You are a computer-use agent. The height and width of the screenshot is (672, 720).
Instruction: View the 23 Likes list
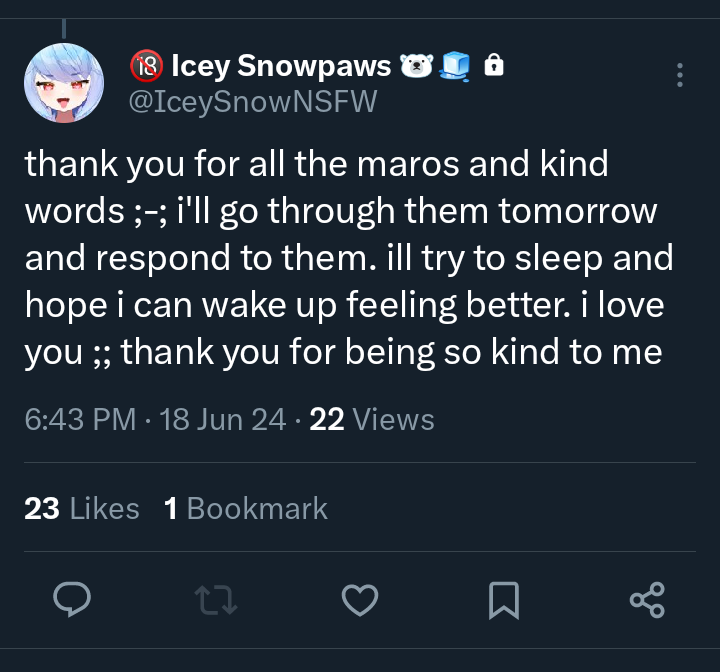(81, 508)
